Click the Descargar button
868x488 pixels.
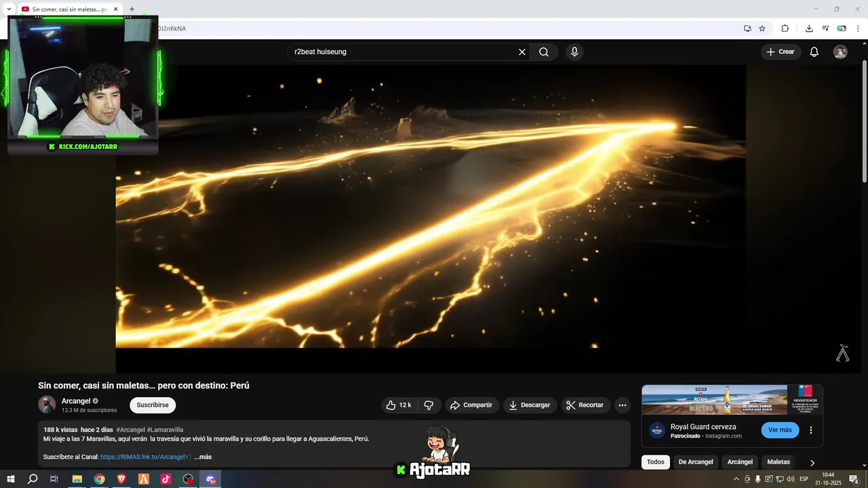pyautogui.click(x=529, y=405)
